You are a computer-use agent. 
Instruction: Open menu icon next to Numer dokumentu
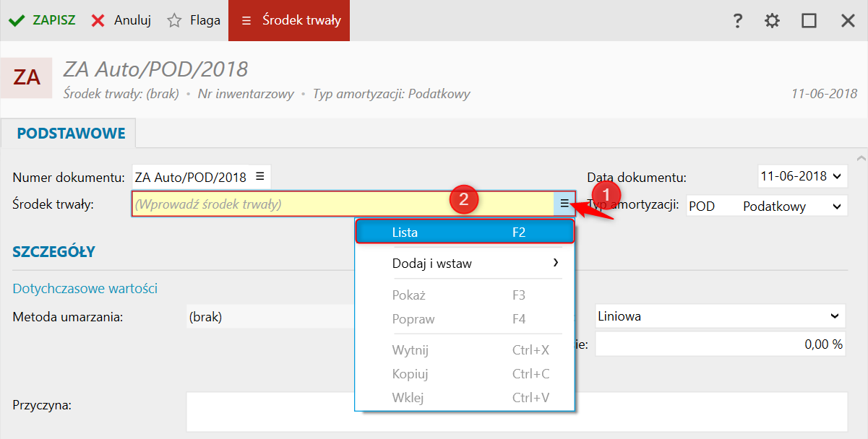(x=260, y=176)
